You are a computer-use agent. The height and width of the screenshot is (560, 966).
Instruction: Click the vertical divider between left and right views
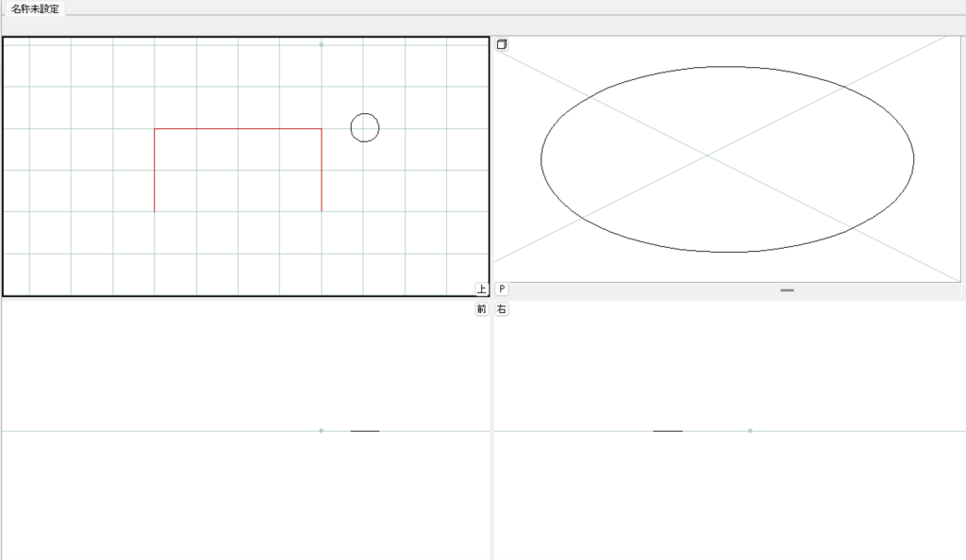[491, 424]
